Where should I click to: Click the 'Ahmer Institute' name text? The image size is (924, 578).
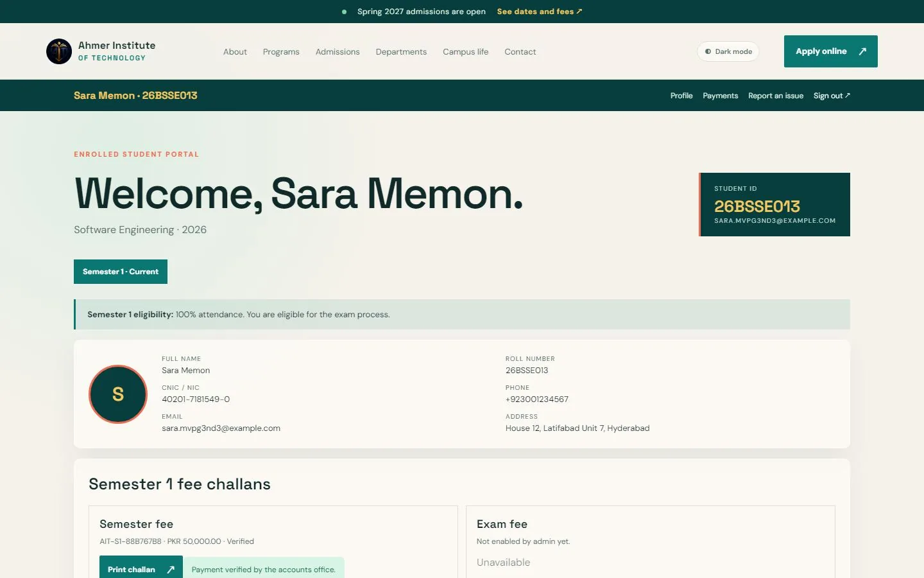pos(117,45)
